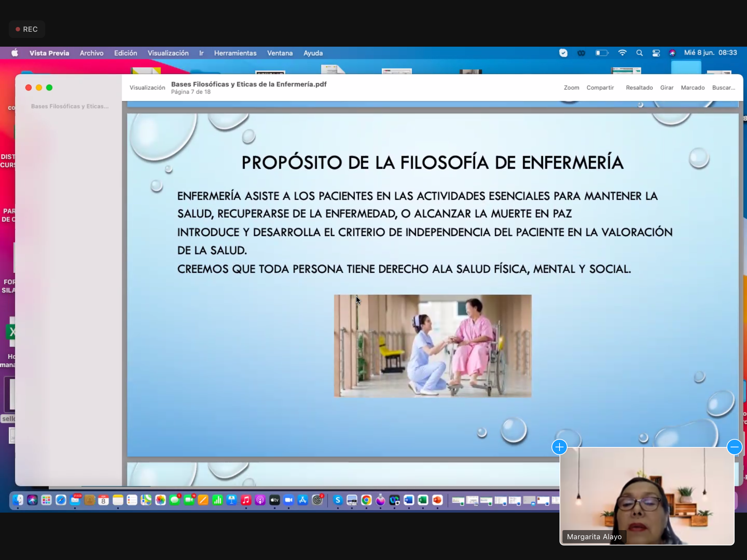The width and height of the screenshot is (747, 560).
Task: Open Zoom app in the dock
Action: point(289,500)
